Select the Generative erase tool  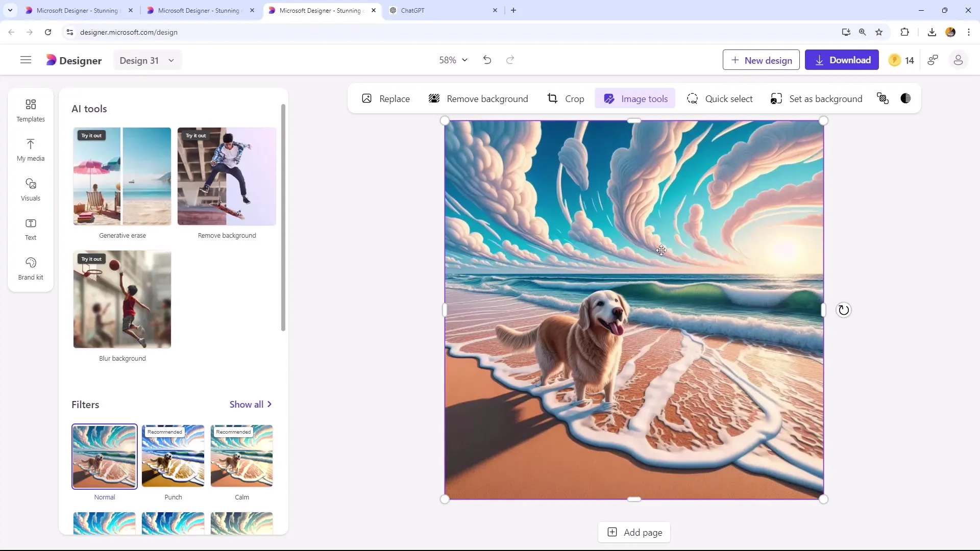point(121,176)
